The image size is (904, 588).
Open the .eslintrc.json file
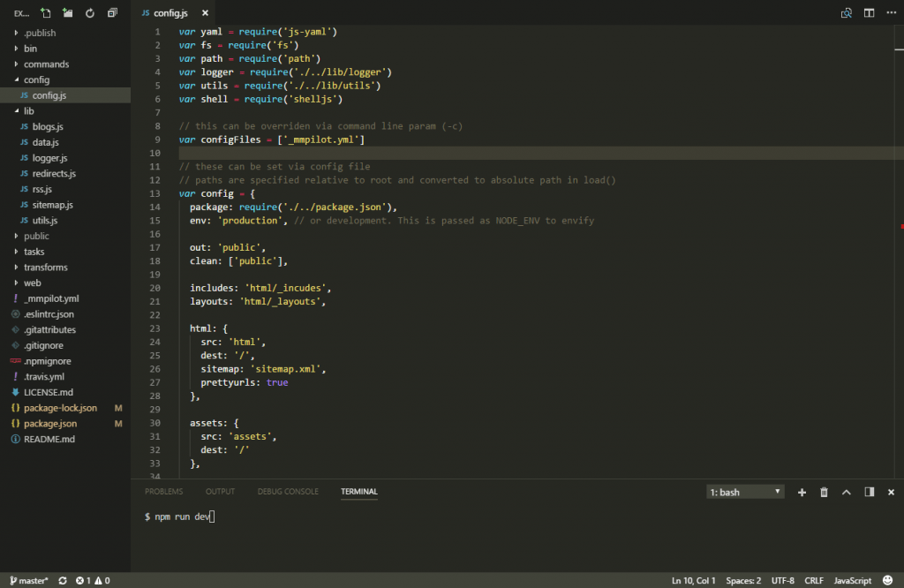(65, 313)
